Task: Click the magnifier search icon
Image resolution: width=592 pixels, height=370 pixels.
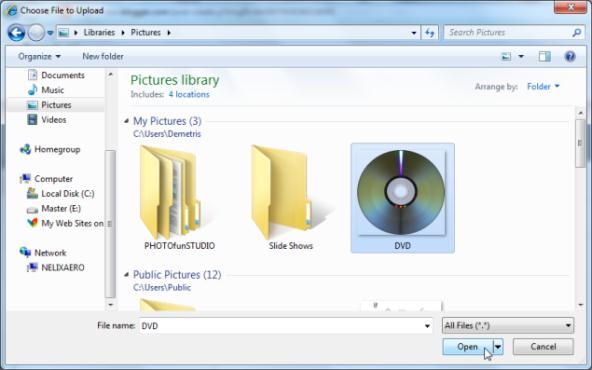Action: point(577,33)
